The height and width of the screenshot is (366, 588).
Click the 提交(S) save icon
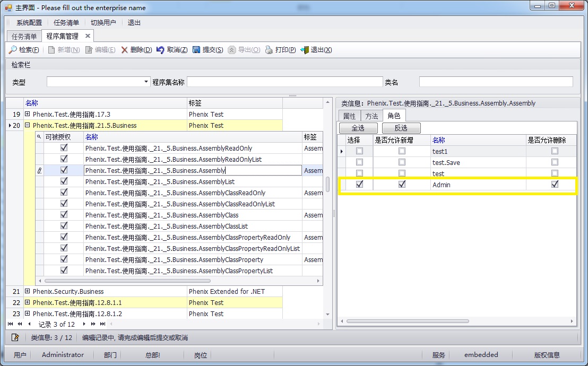click(x=196, y=50)
